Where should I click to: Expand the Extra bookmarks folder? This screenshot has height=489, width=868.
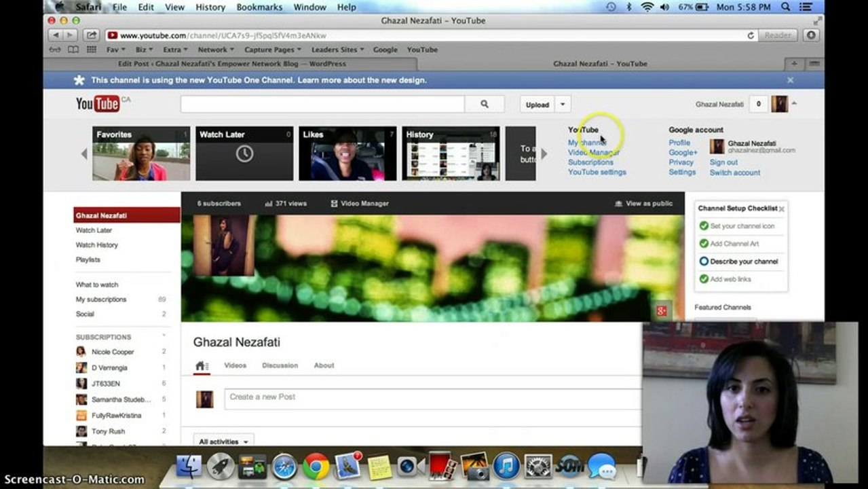click(174, 50)
